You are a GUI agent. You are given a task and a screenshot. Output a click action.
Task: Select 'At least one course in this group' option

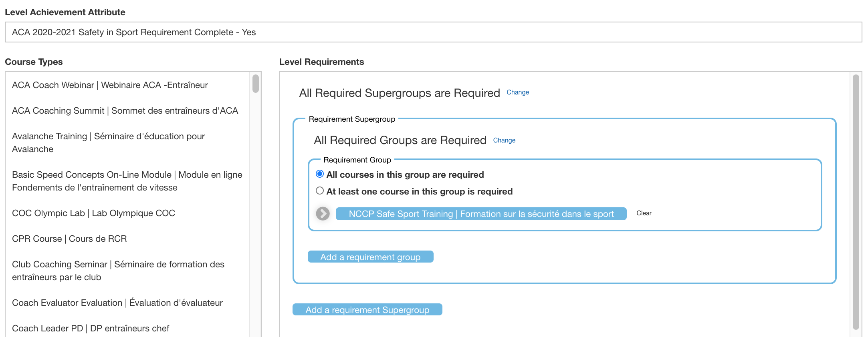pos(320,191)
